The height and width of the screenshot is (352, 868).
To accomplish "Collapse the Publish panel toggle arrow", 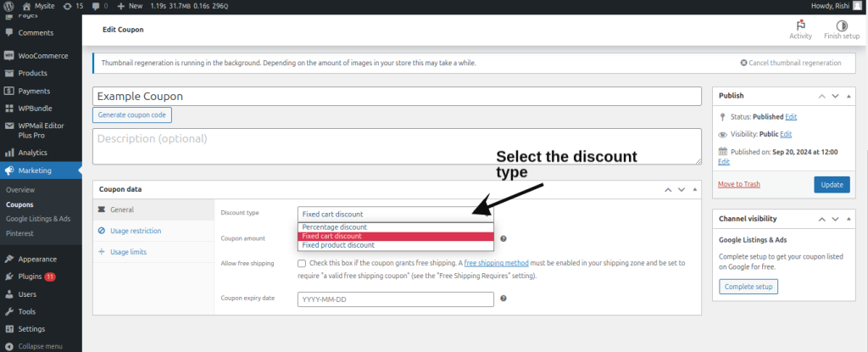I will (850, 96).
